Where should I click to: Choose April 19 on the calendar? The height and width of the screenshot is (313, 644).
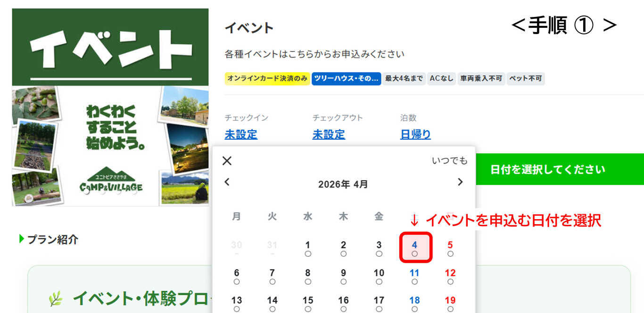450,303
